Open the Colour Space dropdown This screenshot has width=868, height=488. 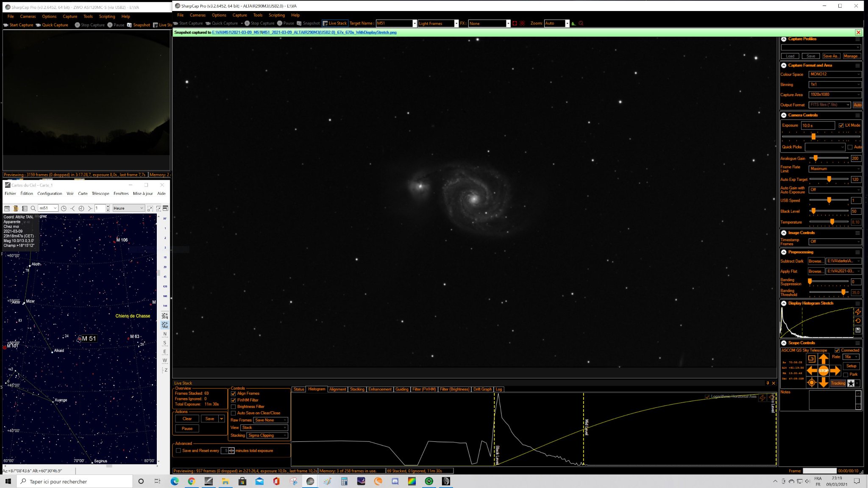click(x=835, y=74)
